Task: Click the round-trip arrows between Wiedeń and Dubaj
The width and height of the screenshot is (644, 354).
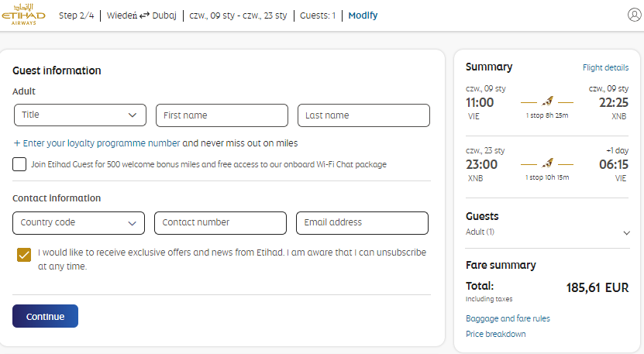Action: click(x=145, y=15)
